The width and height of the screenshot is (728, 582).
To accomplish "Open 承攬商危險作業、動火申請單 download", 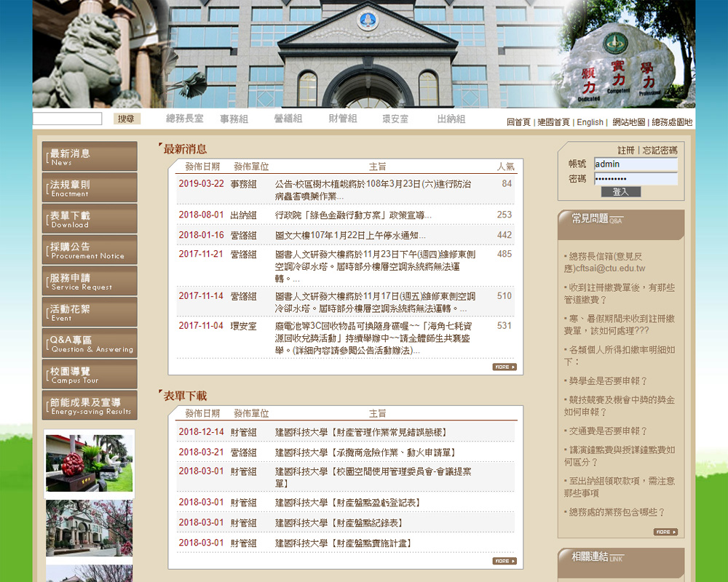I will (x=367, y=453).
